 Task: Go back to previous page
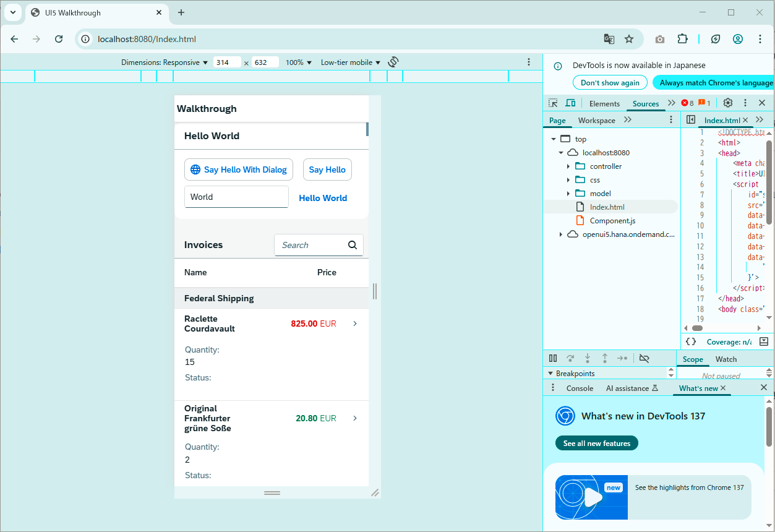[14, 39]
